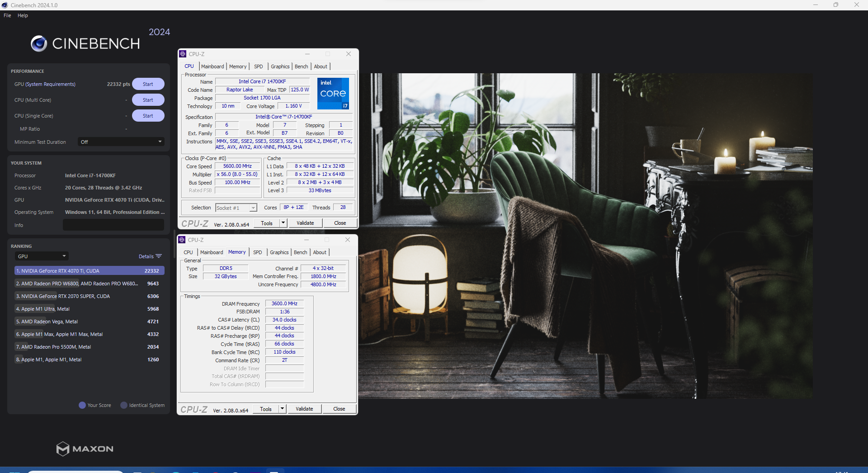
Task: Click Details link in Ranking panel
Action: point(146,256)
